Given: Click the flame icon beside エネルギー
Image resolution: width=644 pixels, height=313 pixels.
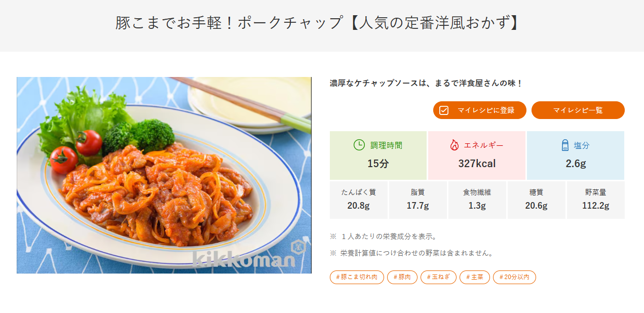Looking at the screenshot, I should (454, 145).
